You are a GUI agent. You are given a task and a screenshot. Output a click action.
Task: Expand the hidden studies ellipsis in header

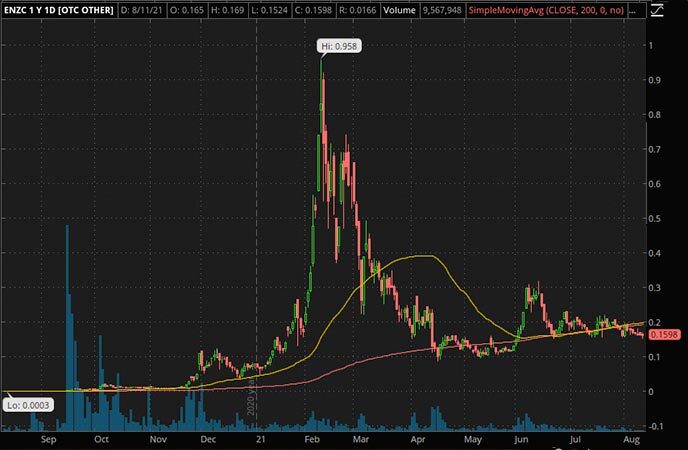[632, 11]
